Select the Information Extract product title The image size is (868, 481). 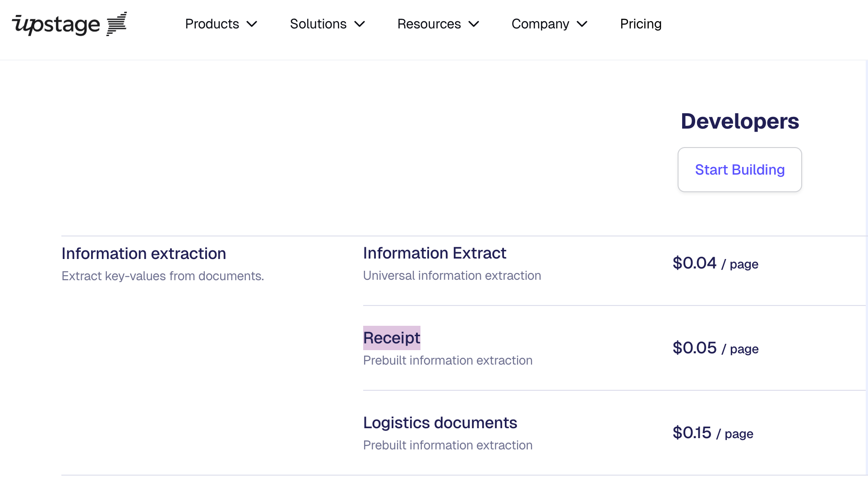pos(434,253)
